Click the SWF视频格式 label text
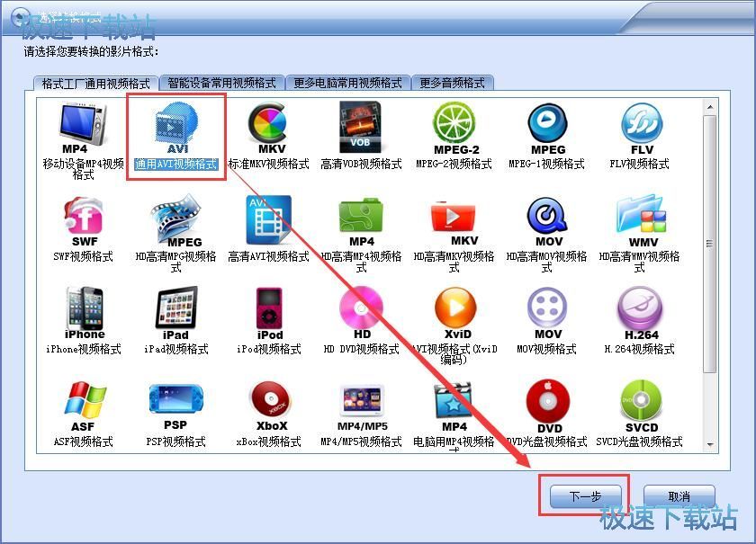This screenshot has height=544, width=756. pyautogui.click(x=84, y=256)
